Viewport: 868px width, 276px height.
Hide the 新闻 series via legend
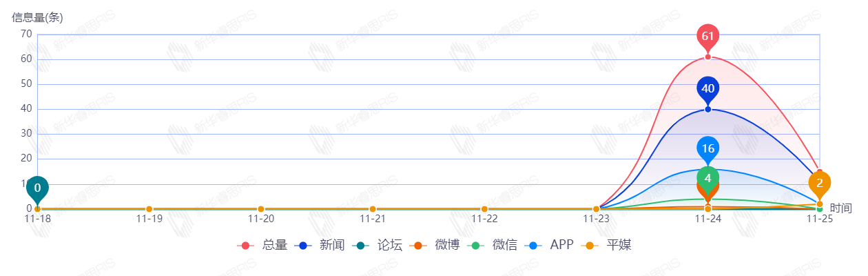tap(320, 245)
